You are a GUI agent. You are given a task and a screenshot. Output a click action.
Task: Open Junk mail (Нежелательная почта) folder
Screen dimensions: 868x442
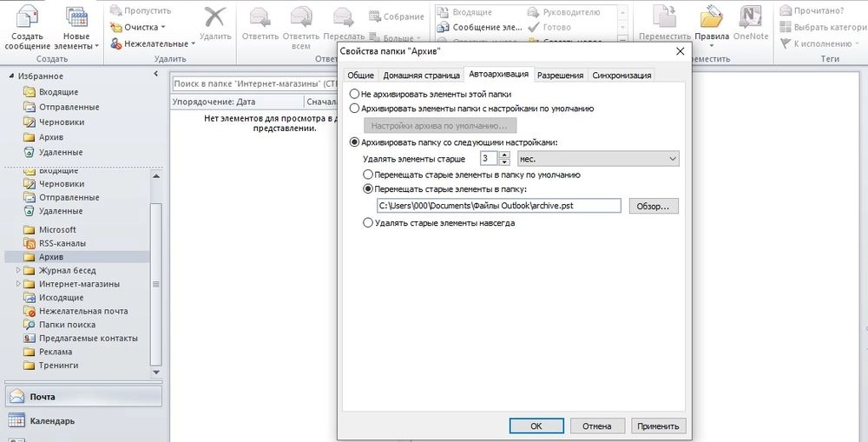[83, 311]
